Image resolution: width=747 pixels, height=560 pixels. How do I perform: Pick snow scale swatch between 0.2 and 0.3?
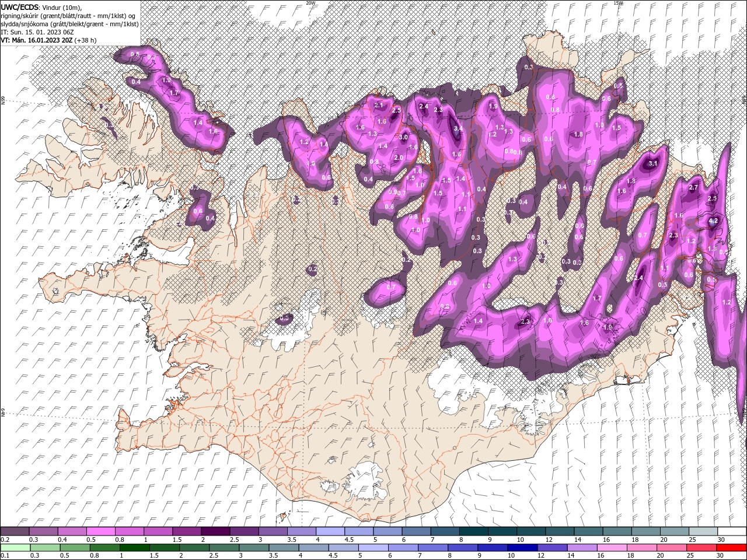click(x=15, y=531)
